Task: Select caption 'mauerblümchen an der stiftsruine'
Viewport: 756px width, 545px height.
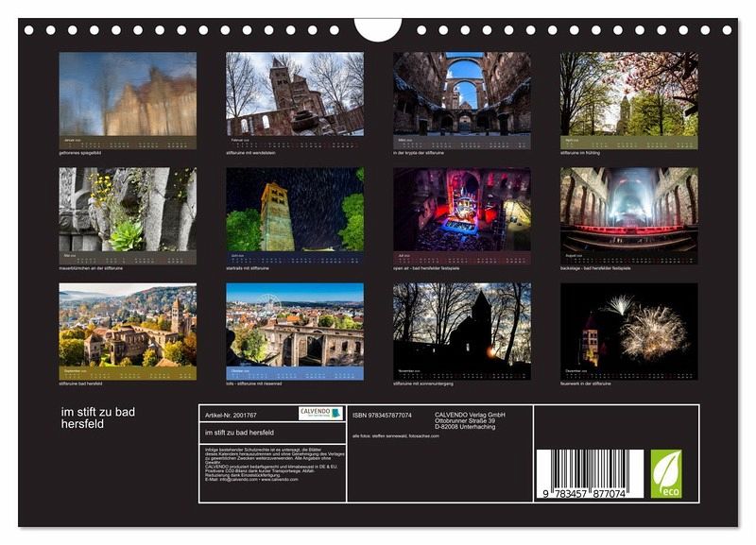Action: [91, 268]
